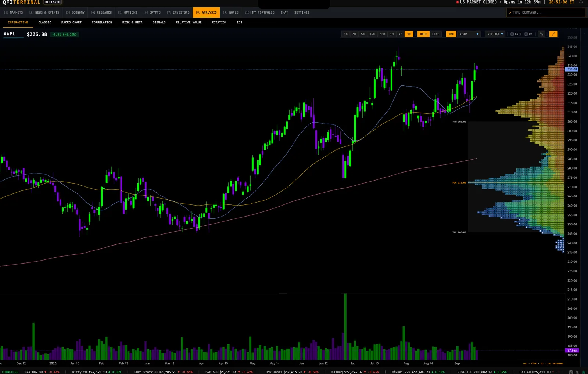588x374 pixels.
Task: Click the ULTIMATE plan badge
Action: [53, 2]
